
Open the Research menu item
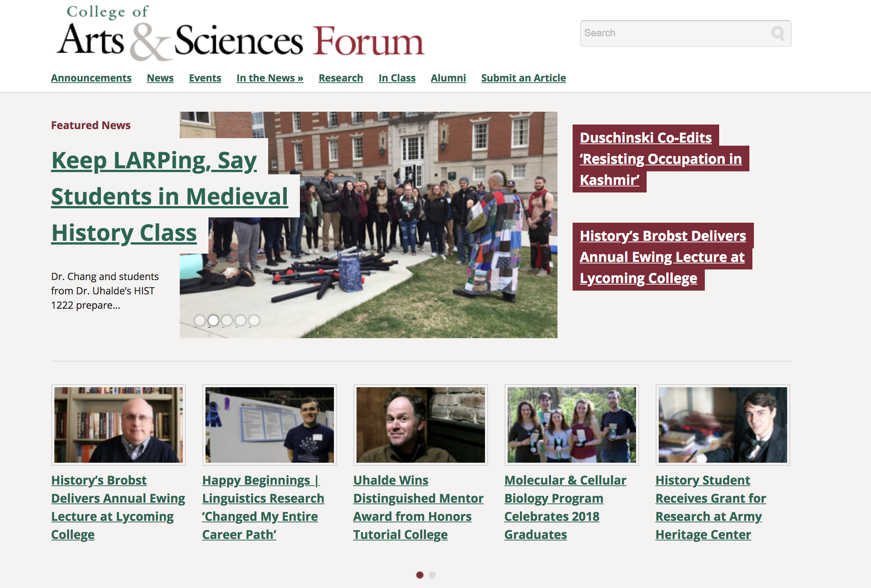[x=341, y=78]
